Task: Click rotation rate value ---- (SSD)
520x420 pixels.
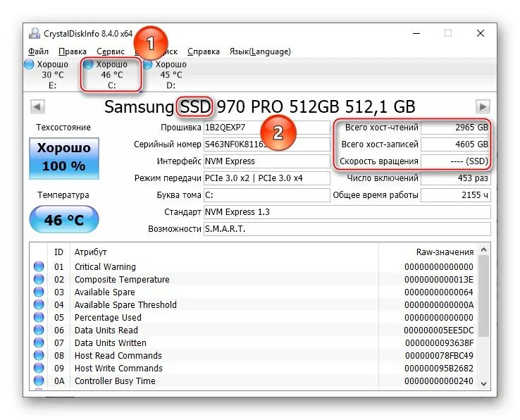Action: [x=455, y=161]
